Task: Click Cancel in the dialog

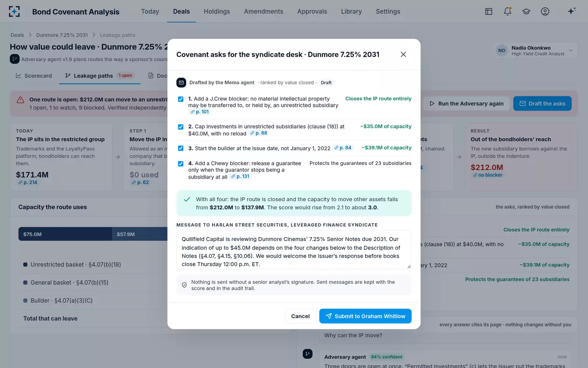Action: point(300,316)
